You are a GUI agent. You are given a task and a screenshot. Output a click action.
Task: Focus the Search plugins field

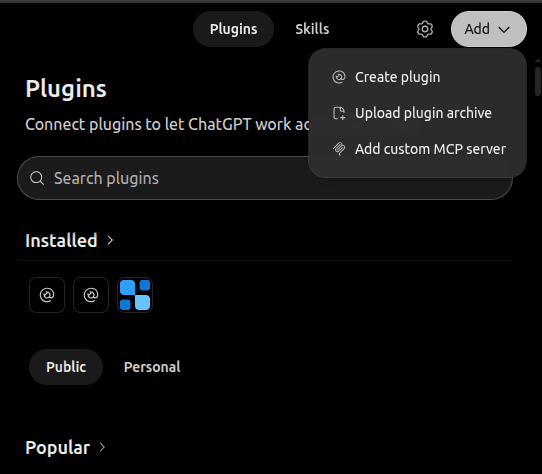point(265,178)
